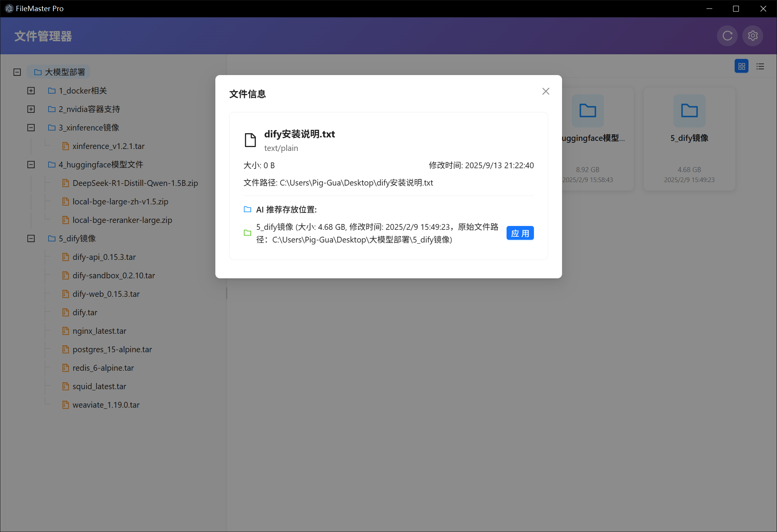
Task: Click the folder icon of 5_dify镜像 tree node
Action: 52,238
